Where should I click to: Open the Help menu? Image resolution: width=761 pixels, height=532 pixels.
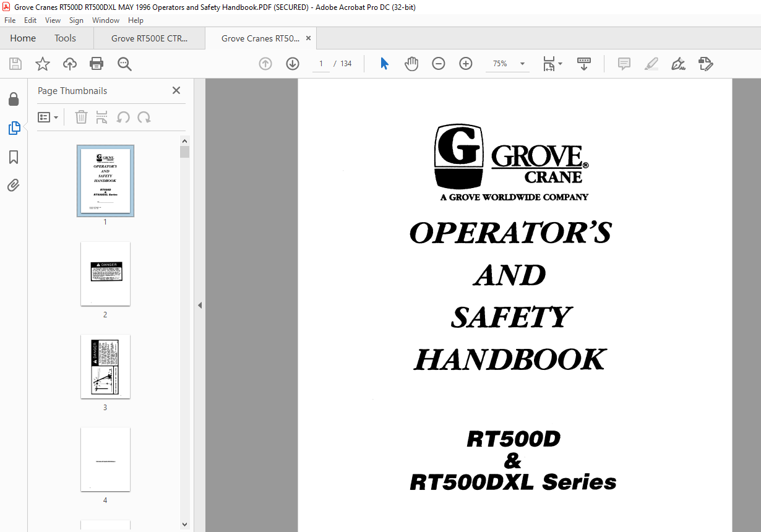[136, 20]
